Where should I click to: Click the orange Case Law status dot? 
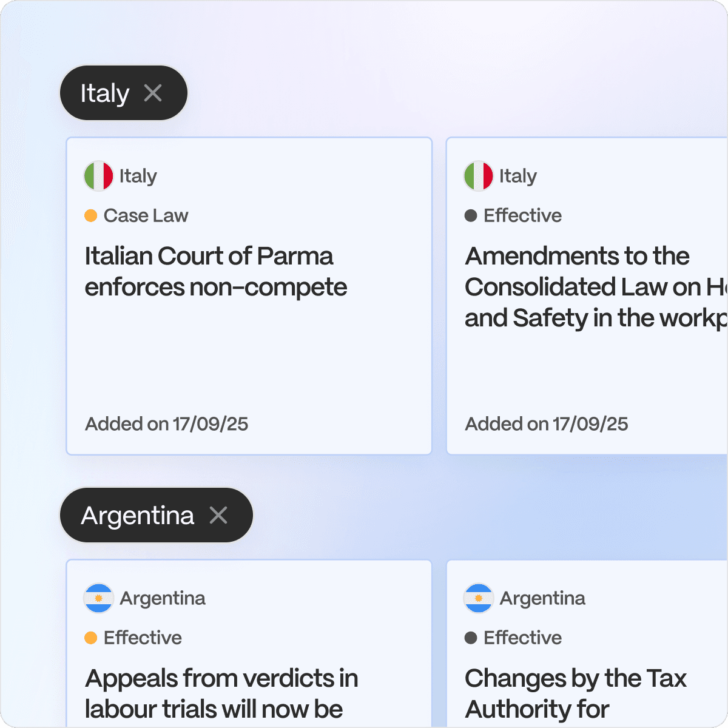pyautogui.click(x=90, y=215)
